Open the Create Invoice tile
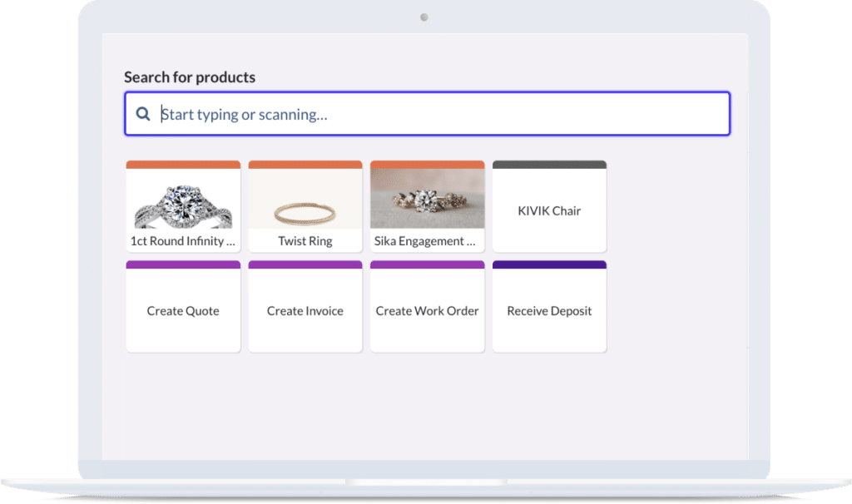Image resolution: width=852 pixels, height=504 pixels. [x=305, y=311]
